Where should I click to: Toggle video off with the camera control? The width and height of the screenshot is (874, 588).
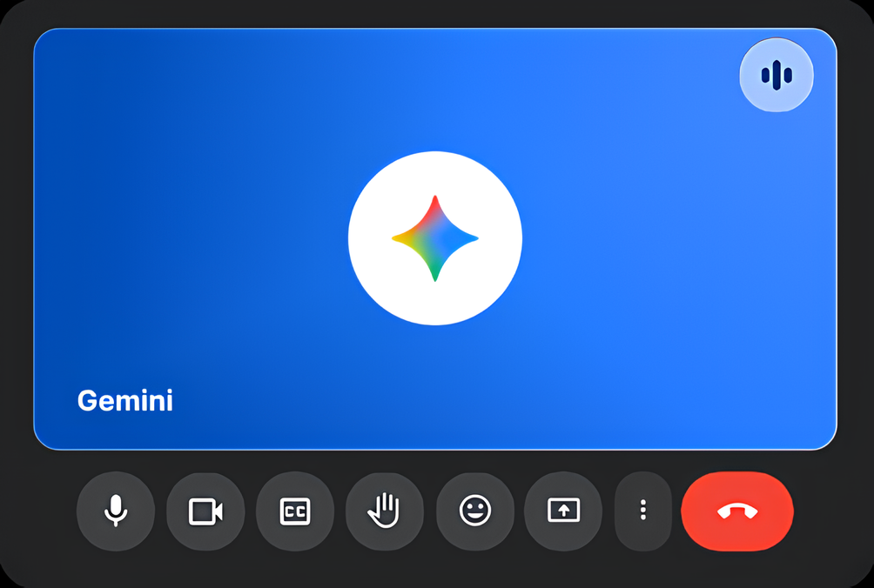click(x=205, y=512)
